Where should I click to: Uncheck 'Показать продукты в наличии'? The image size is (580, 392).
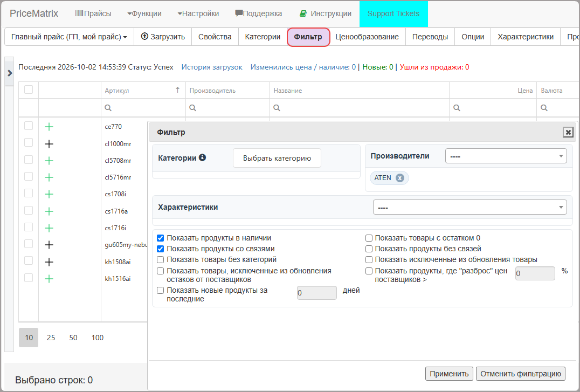coord(161,238)
